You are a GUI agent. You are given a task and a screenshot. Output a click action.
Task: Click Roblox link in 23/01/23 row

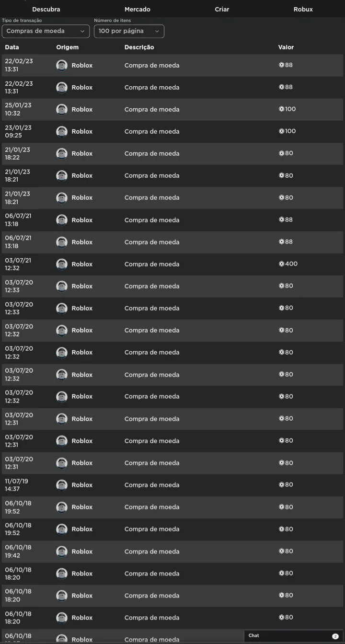(x=82, y=131)
